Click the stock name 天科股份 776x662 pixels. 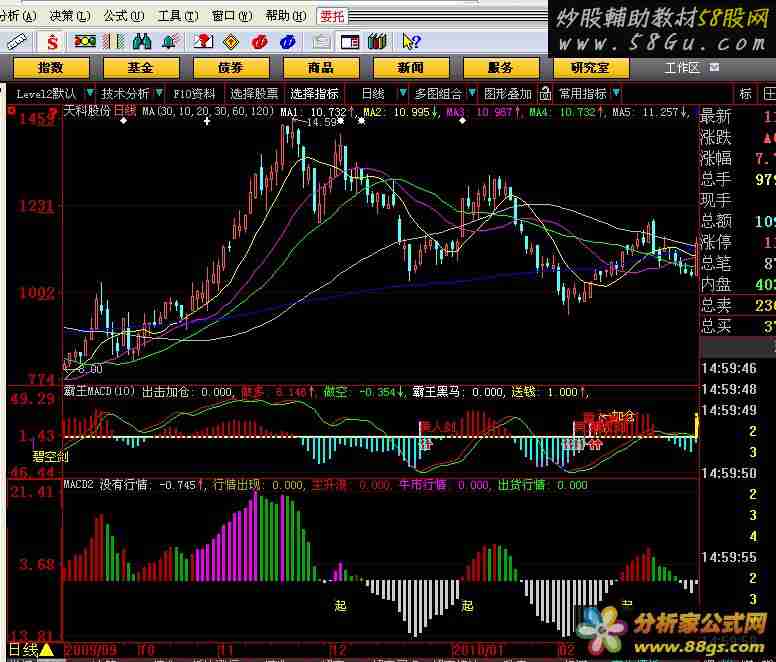[x=87, y=111]
